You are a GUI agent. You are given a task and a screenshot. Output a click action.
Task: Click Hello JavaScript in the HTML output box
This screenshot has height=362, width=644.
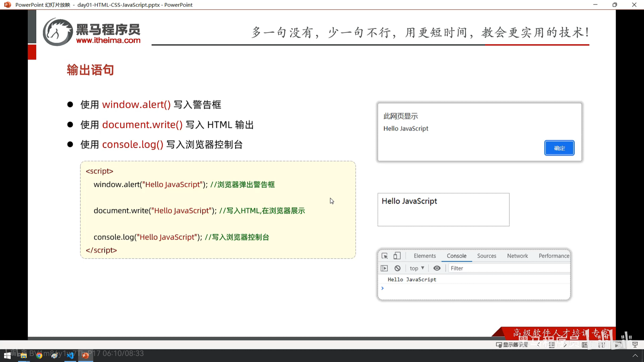pos(409,201)
